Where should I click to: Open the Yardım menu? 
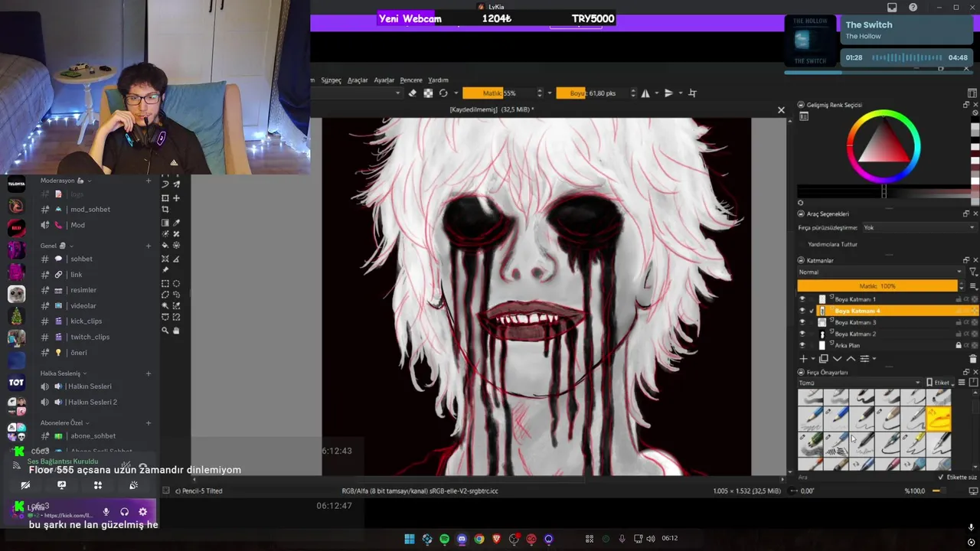click(438, 80)
